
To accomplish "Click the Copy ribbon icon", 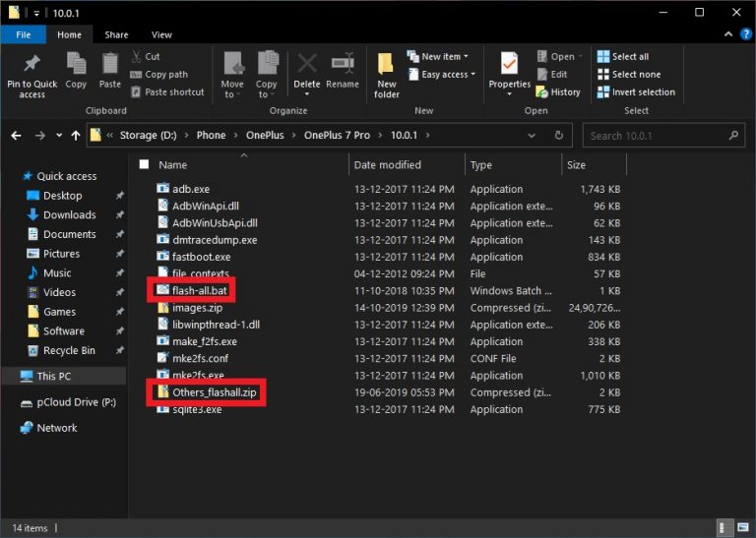I will pos(76,71).
